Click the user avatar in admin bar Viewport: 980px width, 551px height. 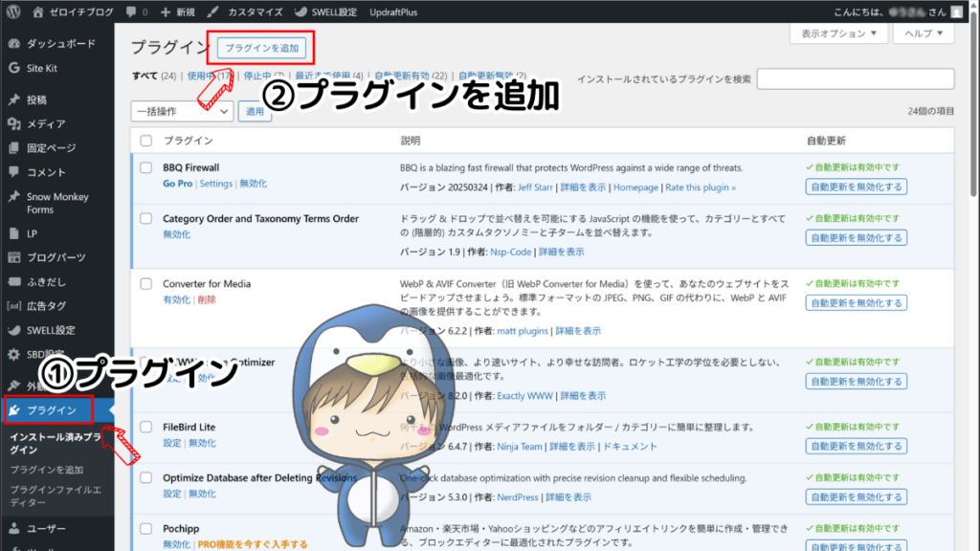click(956, 11)
